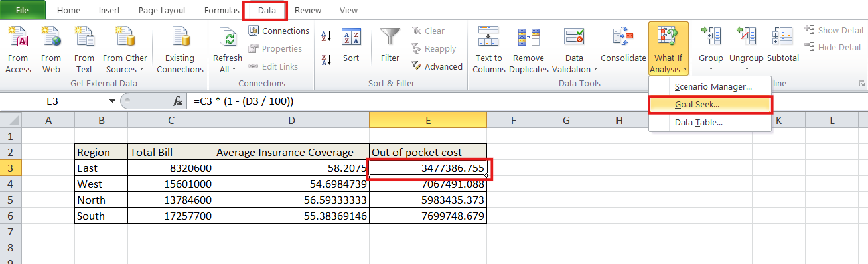
Task: Open From Other Sources dropdown
Action: (x=125, y=50)
